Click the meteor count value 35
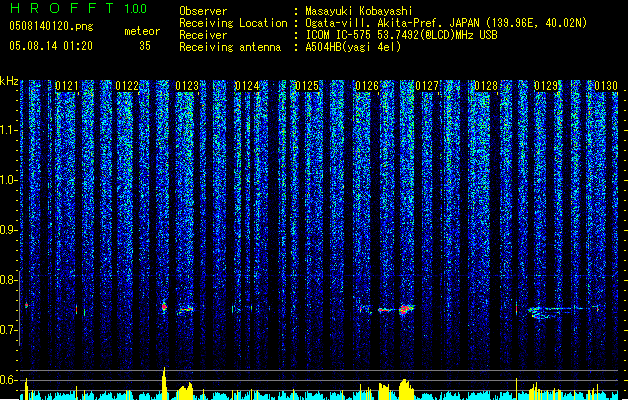Viewport: 629px width, 400px height. click(145, 46)
